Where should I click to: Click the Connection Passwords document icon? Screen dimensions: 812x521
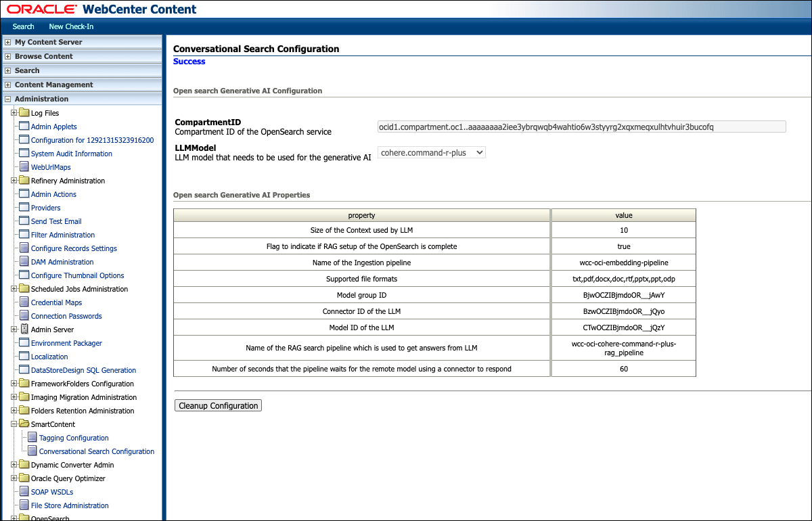[x=24, y=316]
